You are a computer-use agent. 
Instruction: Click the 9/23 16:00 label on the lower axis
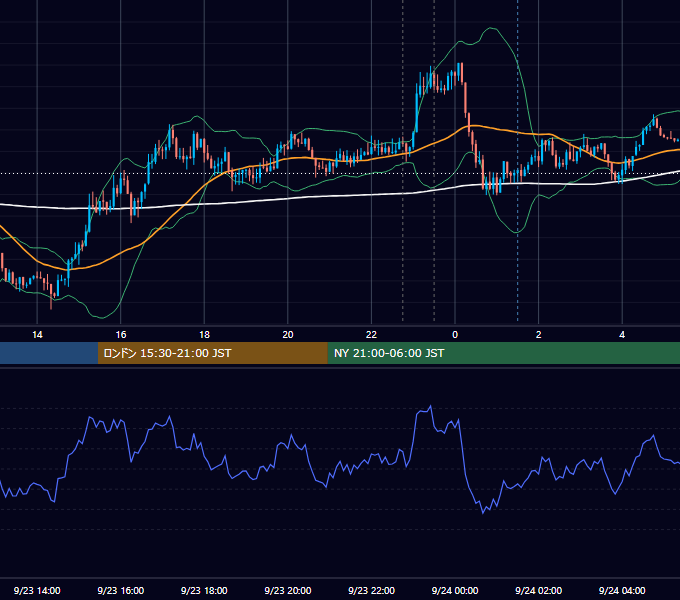(x=121, y=590)
